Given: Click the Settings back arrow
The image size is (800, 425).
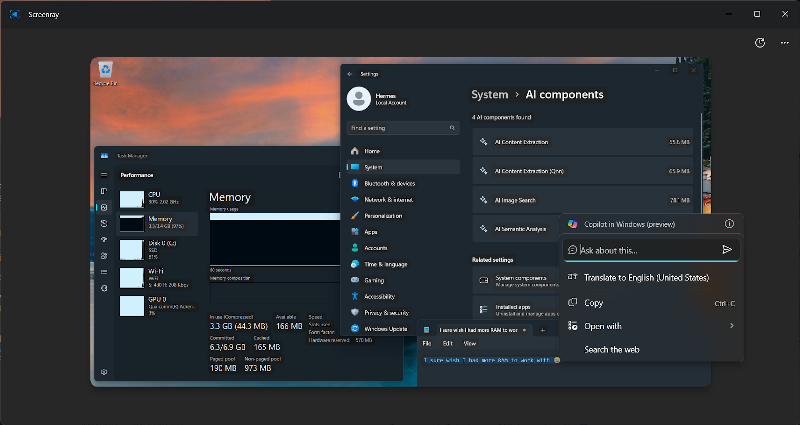Looking at the screenshot, I should tap(351, 73).
